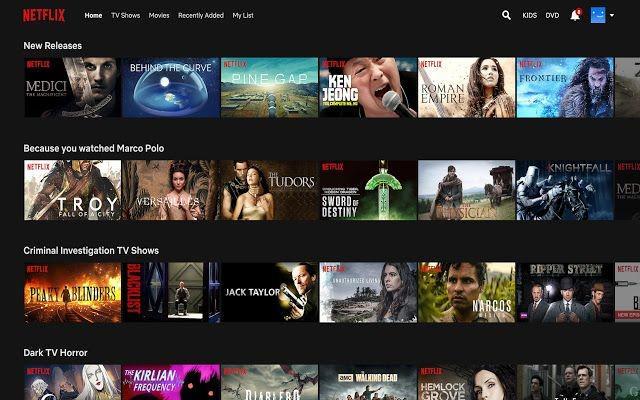The height and width of the screenshot is (400, 640).
Task: Open first Dark TV Horror animated thumbnail
Action: [73, 382]
